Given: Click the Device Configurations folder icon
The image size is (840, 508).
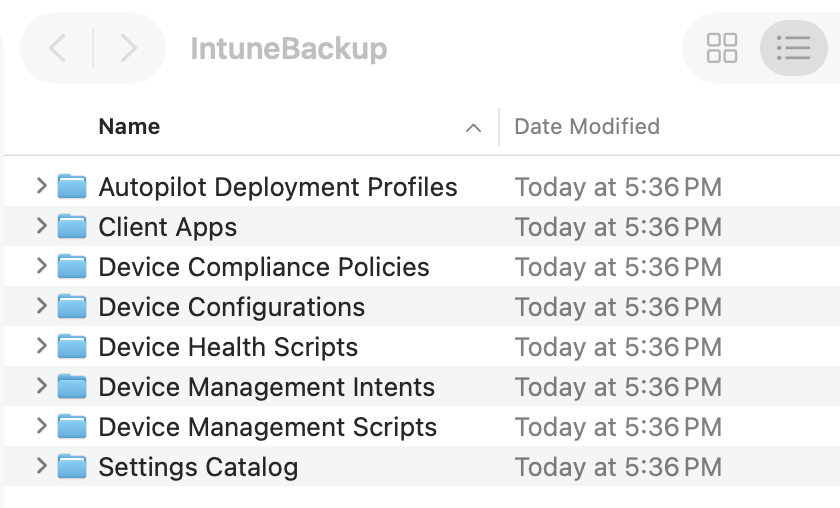Looking at the screenshot, I should (72, 307).
